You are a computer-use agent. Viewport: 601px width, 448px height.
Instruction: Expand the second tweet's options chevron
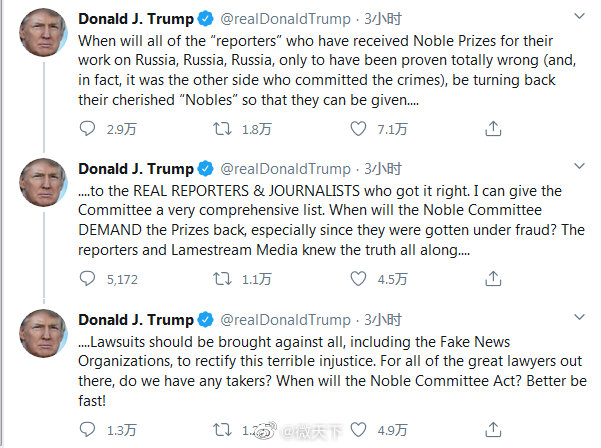580,168
